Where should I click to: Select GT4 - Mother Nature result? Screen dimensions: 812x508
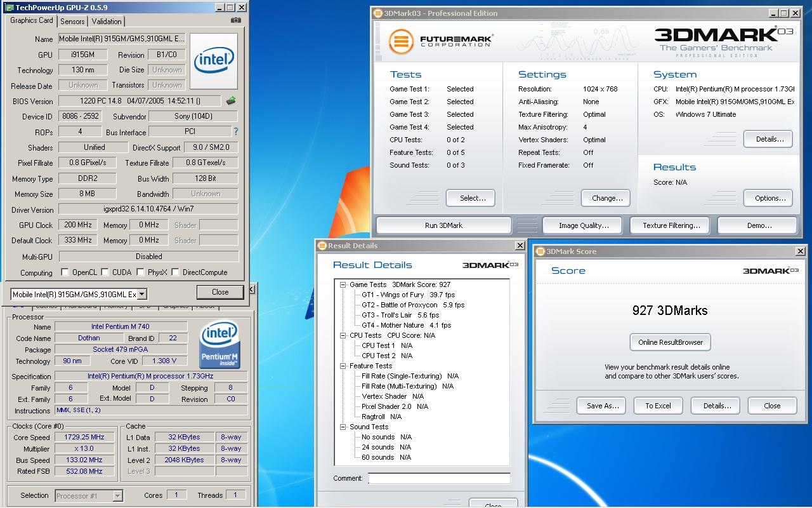[406, 326]
